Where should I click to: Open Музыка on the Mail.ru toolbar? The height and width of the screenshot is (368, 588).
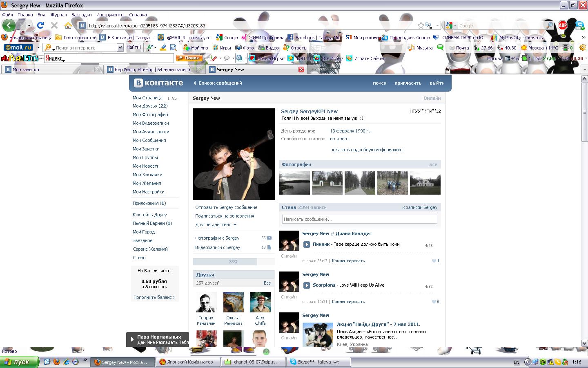420,48
